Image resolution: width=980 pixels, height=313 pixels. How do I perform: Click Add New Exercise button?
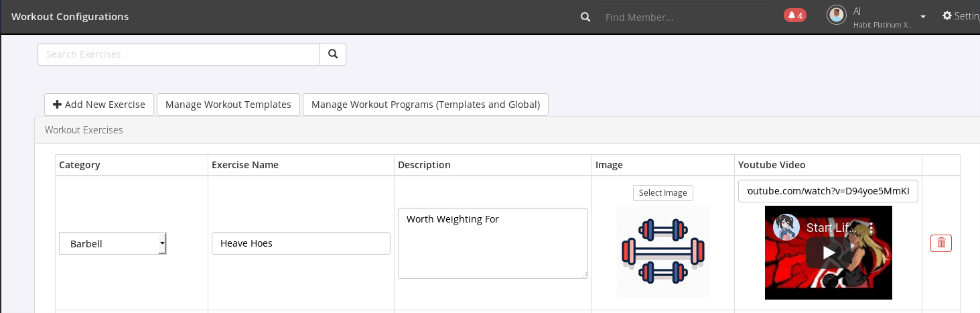tap(99, 105)
